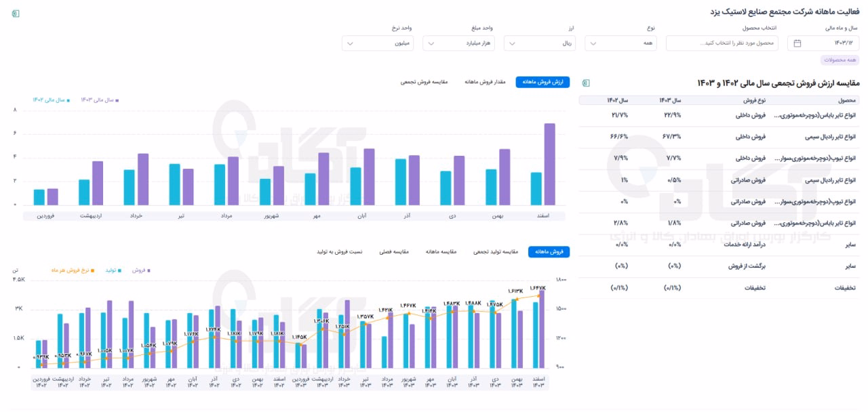
Task: Click the Excel export icon at page top-left
Action: point(16,14)
